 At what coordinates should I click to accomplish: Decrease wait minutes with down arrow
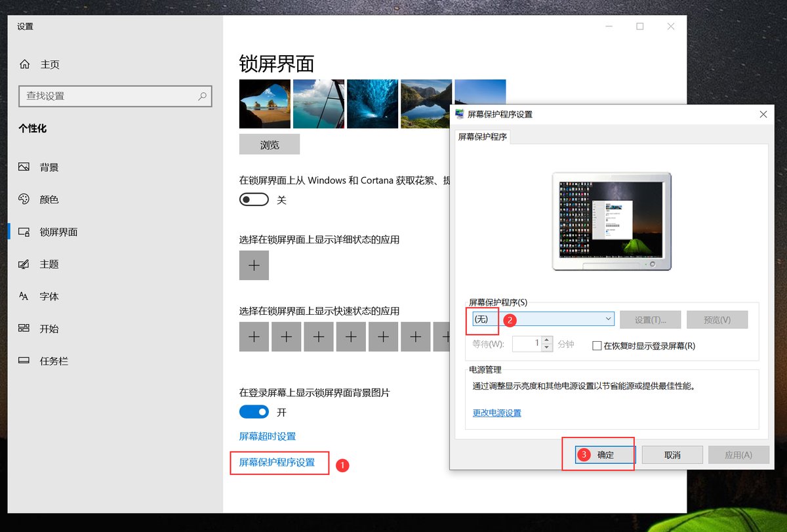tap(548, 348)
